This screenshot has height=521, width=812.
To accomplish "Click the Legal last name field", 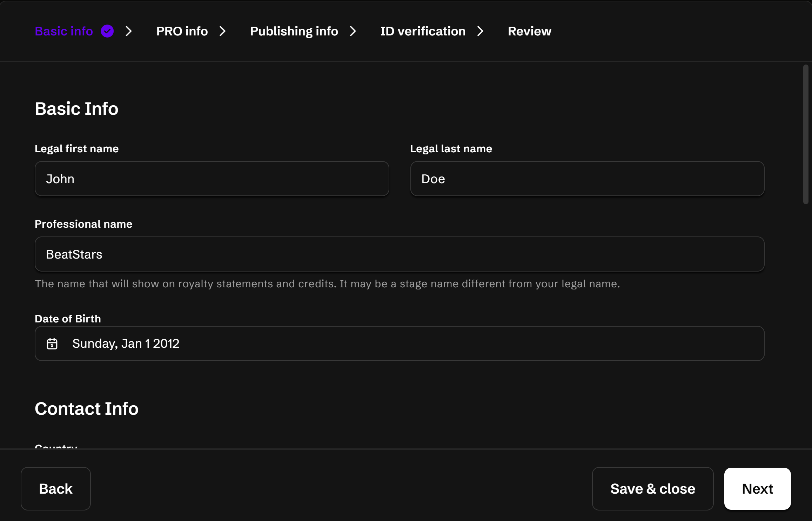I will (587, 179).
